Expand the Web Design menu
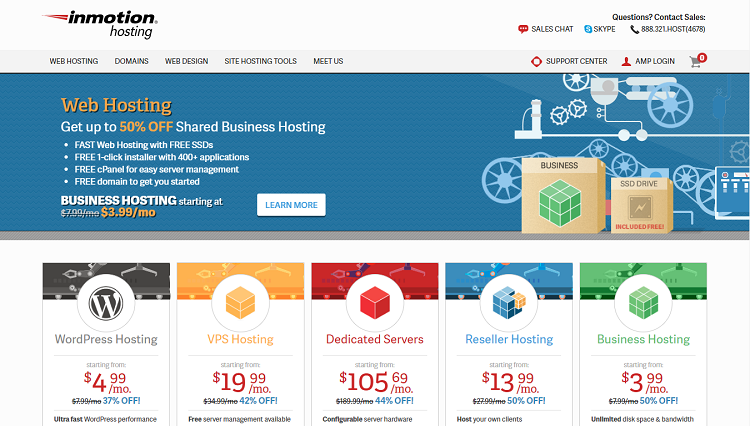Viewport: 750px width, 426px height. click(186, 61)
